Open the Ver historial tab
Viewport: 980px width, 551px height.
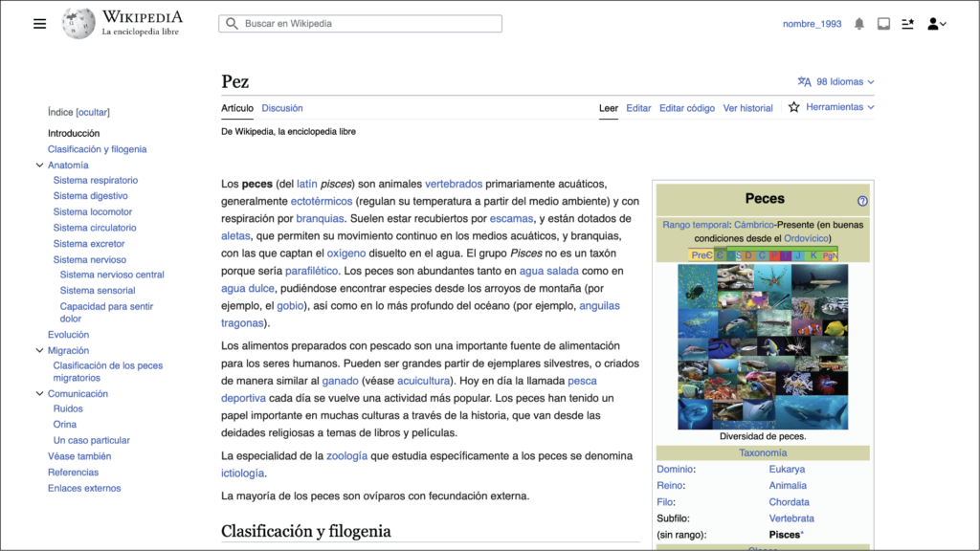(x=747, y=108)
